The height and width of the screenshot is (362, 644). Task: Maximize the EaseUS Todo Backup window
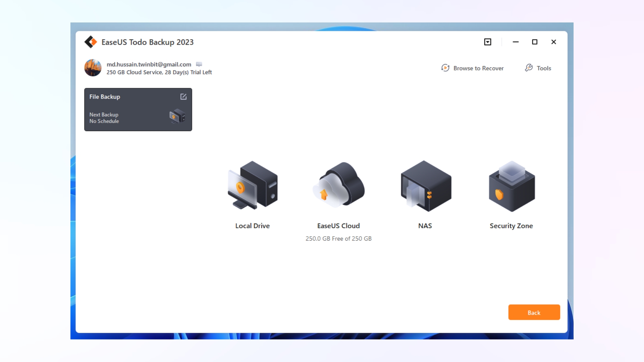[x=535, y=42]
